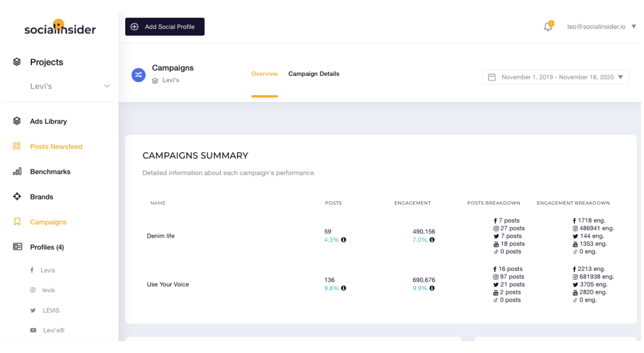Click the Denim life campaign name

point(161,236)
